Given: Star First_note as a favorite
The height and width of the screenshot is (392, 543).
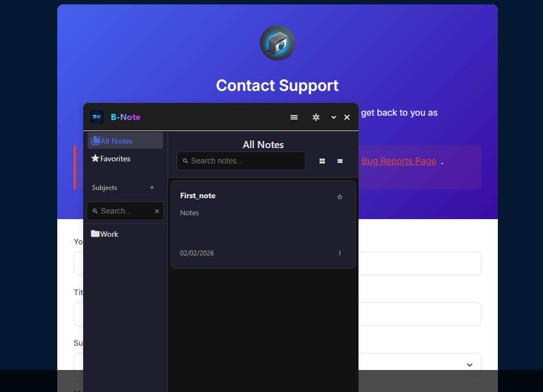Looking at the screenshot, I should 340,197.
